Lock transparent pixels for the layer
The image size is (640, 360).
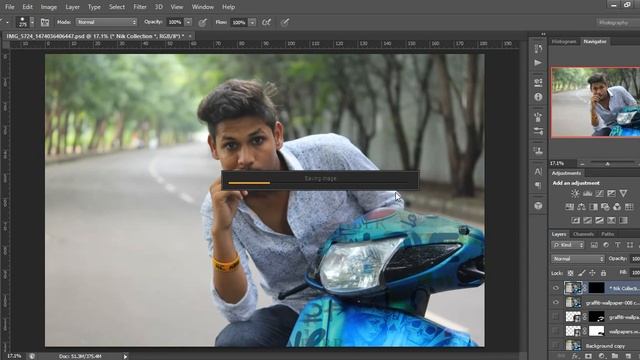coord(571,273)
